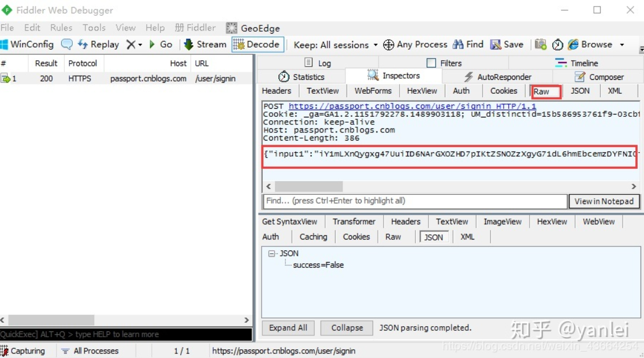
Task: Open the Rules menu
Action: [61, 28]
